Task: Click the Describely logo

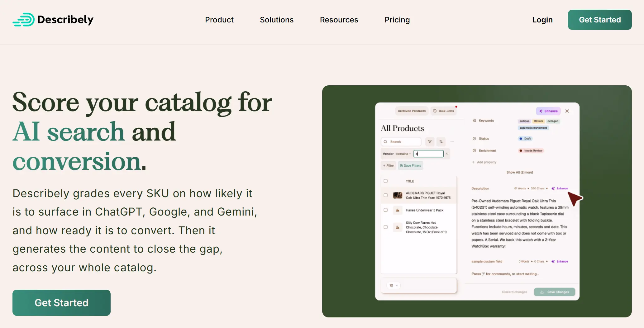Action: pyautogui.click(x=53, y=20)
